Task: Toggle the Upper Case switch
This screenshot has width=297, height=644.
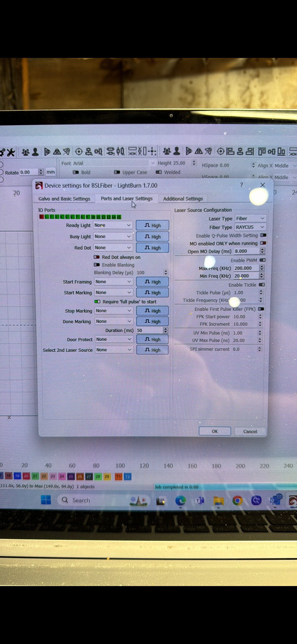Action: pyautogui.click(x=117, y=172)
